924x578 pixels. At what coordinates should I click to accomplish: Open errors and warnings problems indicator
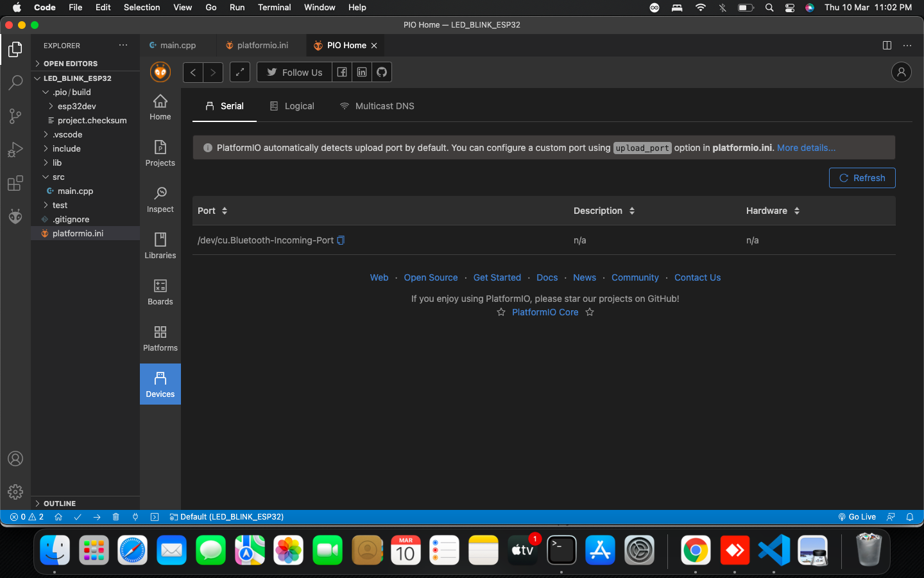click(x=27, y=517)
